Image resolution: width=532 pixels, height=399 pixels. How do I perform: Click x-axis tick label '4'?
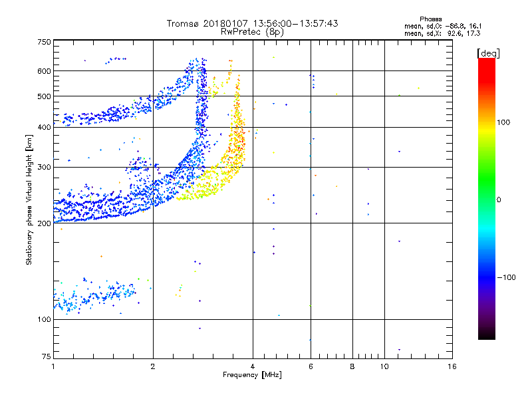(253, 366)
